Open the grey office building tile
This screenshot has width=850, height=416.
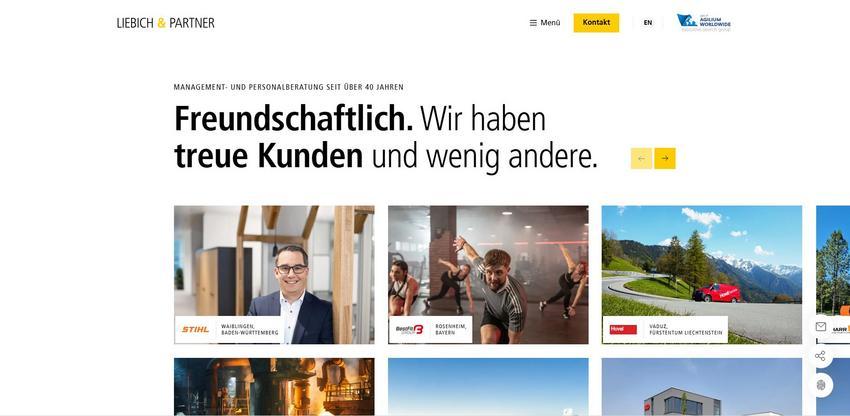tap(701, 387)
